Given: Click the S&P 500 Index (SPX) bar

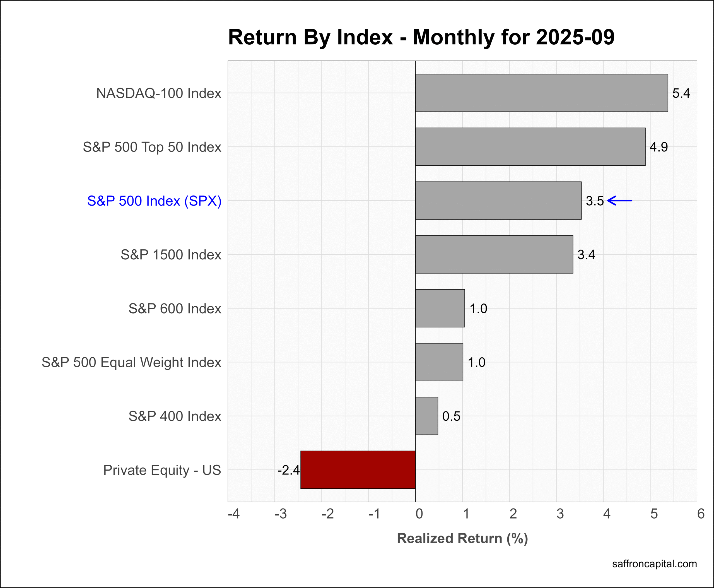Looking at the screenshot, I should click(498, 201).
